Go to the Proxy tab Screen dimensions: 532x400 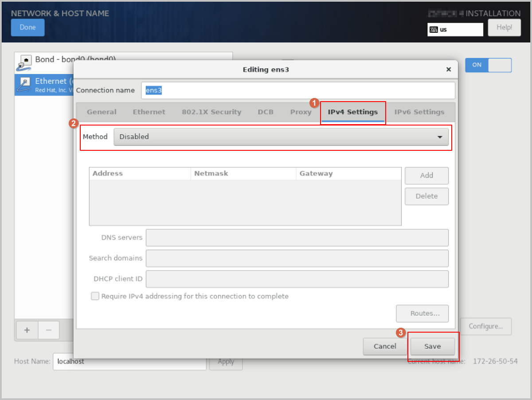click(x=301, y=112)
